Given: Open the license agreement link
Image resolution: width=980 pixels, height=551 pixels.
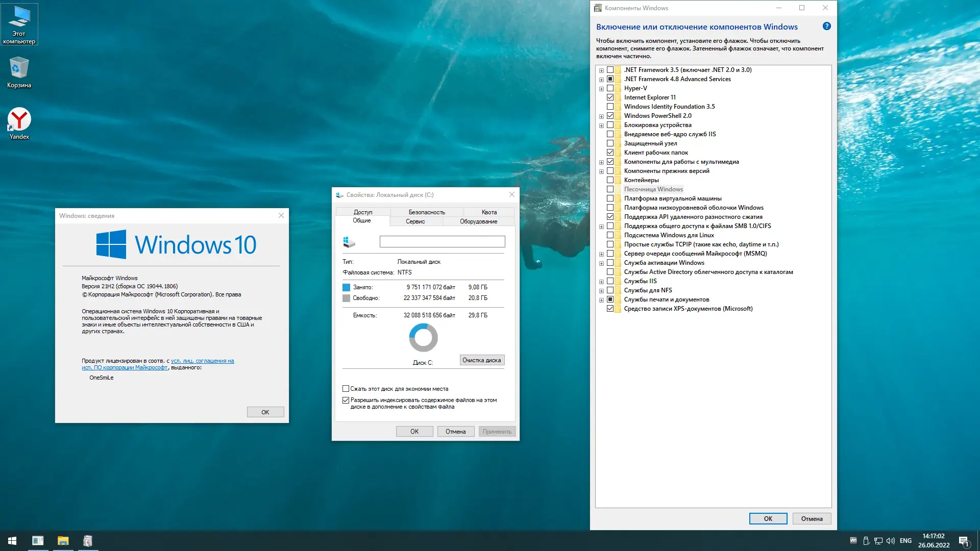Looking at the screenshot, I should [202, 361].
